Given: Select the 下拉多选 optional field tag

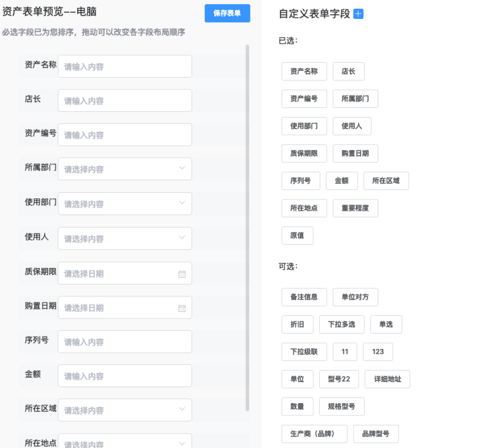Looking at the screenshot, I should (x=342, y=324).
